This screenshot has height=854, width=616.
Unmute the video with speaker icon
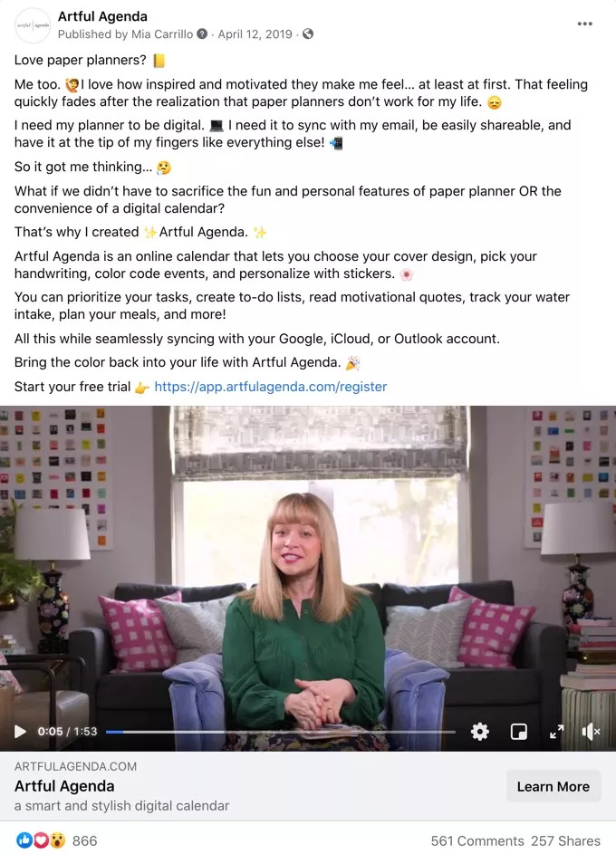[591, 732]
